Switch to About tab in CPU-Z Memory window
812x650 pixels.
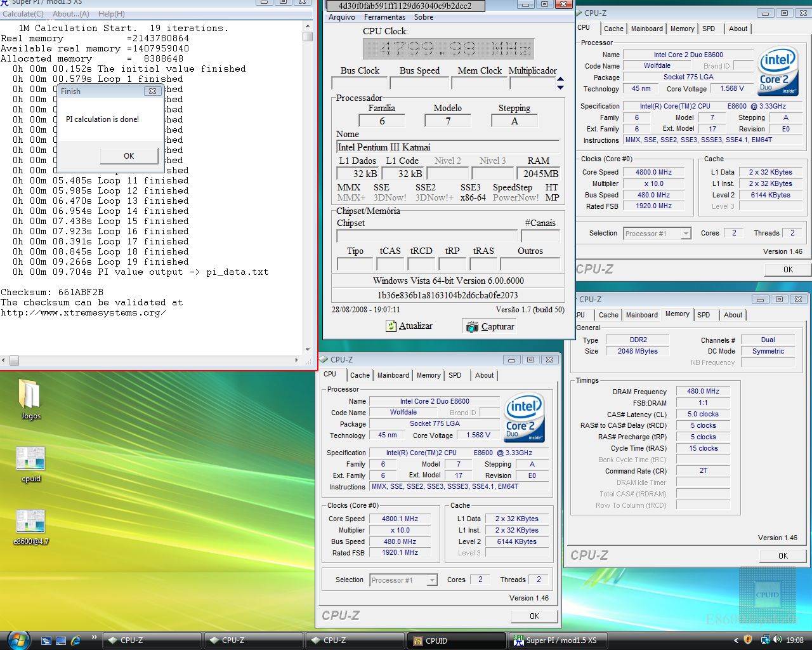[733, 315]
